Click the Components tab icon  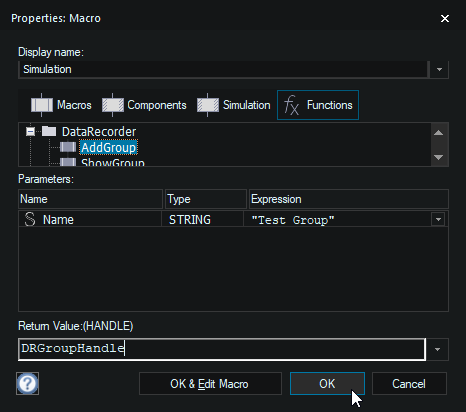113,105
